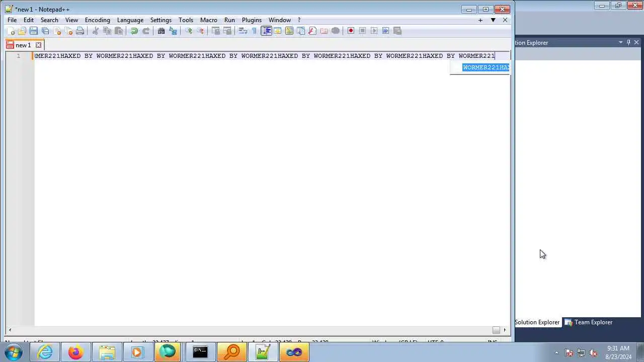Click the Close All toolbar icon

68,31
